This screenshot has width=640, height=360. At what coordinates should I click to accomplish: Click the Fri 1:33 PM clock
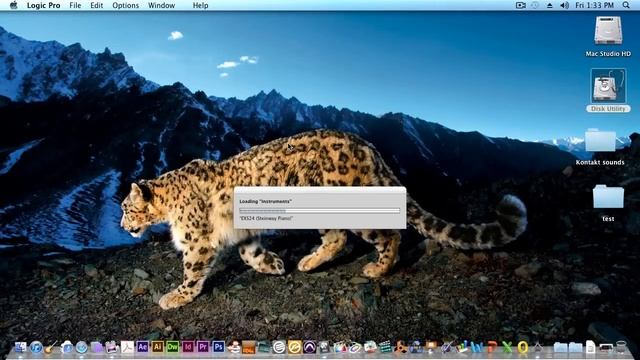[594, 5]
